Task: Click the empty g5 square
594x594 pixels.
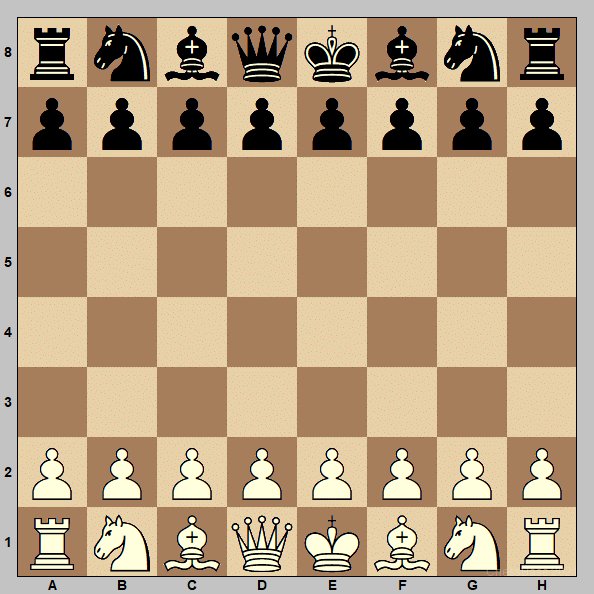Action: [472, 263]
